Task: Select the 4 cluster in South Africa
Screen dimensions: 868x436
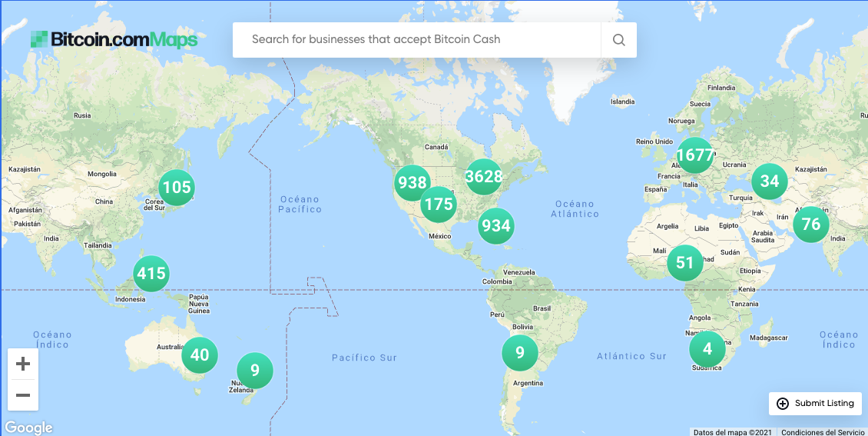Action: click(x=707, y=350)
